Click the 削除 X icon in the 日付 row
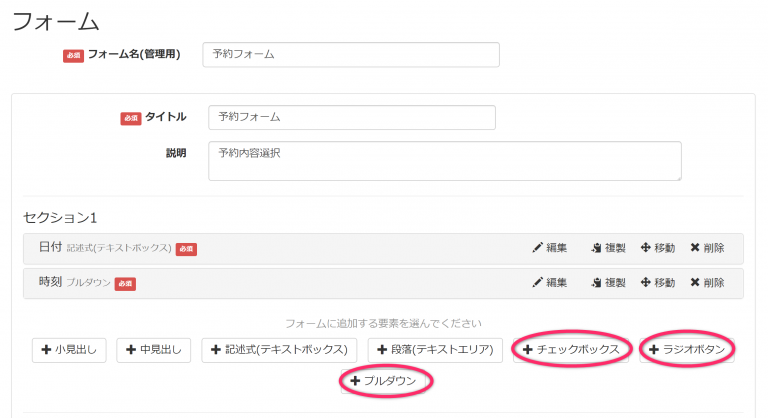The width and height of the screenshot is (768, 418). [x=695, y=247]
